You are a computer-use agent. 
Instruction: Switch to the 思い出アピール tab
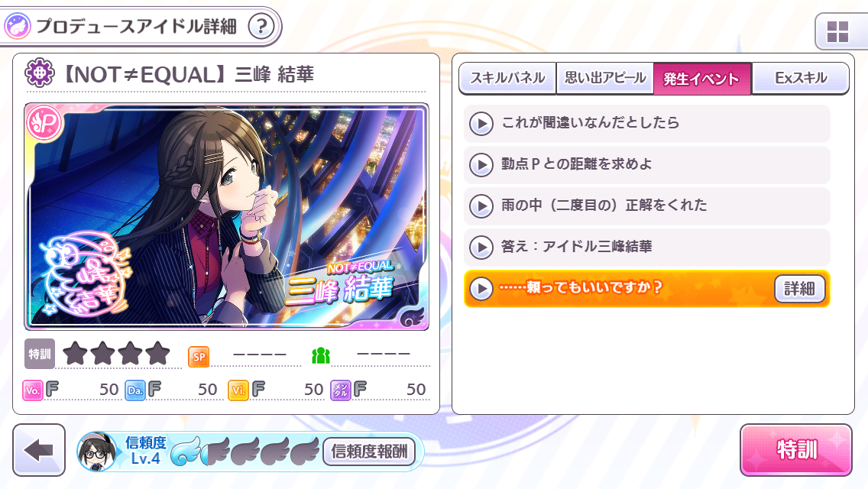pyautogui.click(x=605, y=78)
